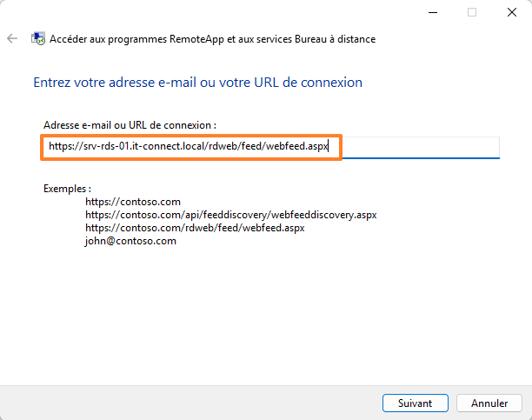Click the back arrow in the title bar
The image size is (532, 420).
11,39
